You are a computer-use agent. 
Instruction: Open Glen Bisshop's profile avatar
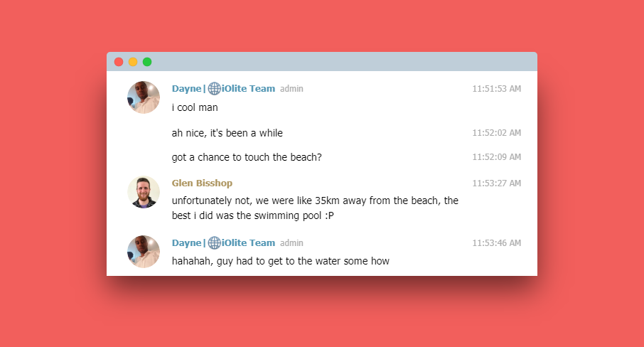pyautogui.click(x=144, y=192)
